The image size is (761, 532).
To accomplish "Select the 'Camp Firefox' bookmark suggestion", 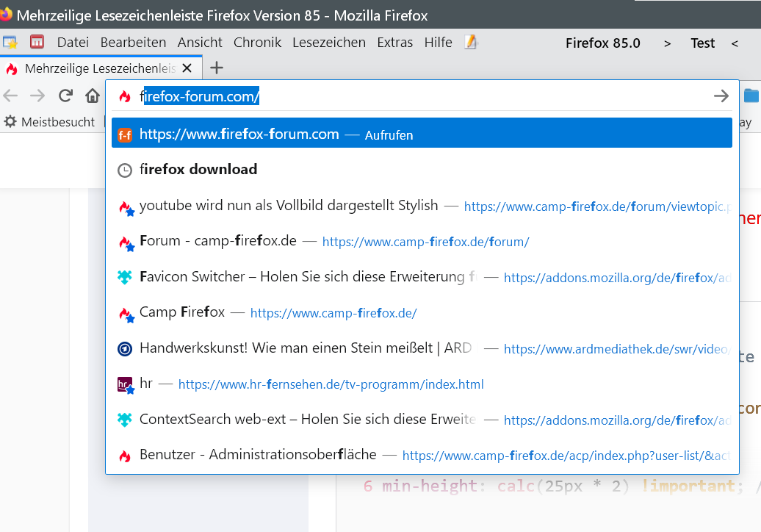I will tap(182, 312).
